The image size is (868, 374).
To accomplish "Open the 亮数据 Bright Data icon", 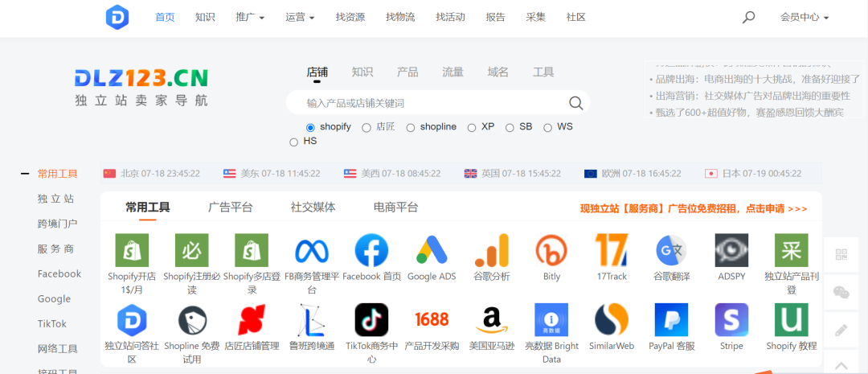I will pyautogui.click(x=551, y=319).
